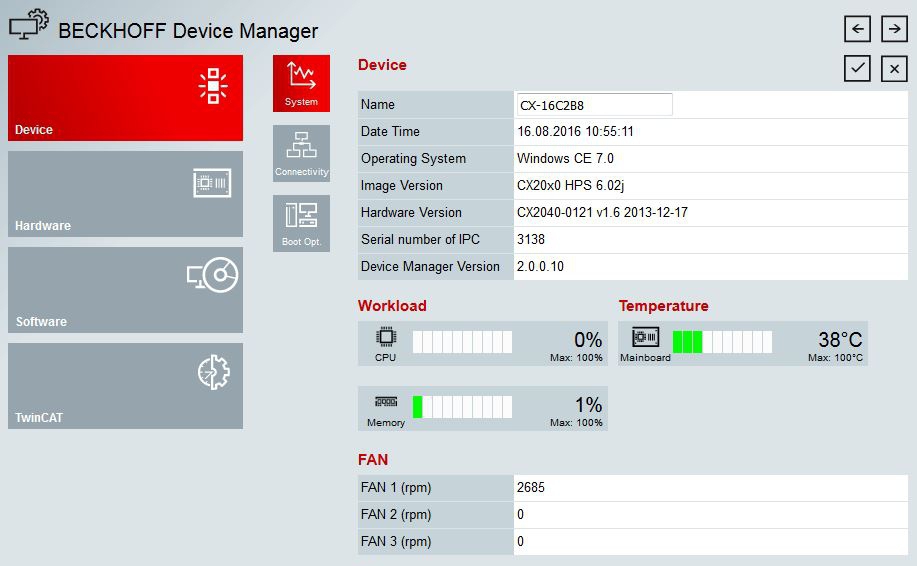This screenshot has height=566, width=917.
Task: Click the FAN 2 (rpm) row label
Action: 396,515
